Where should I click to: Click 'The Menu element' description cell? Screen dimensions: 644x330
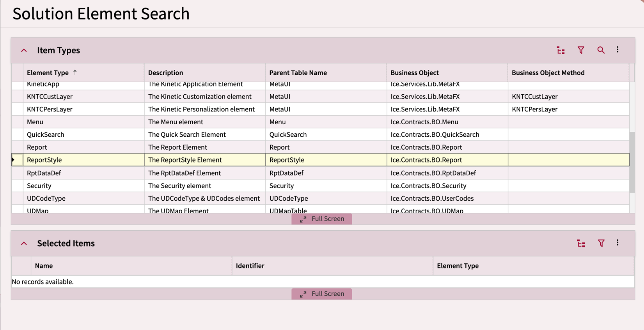(x=205, y=122)
